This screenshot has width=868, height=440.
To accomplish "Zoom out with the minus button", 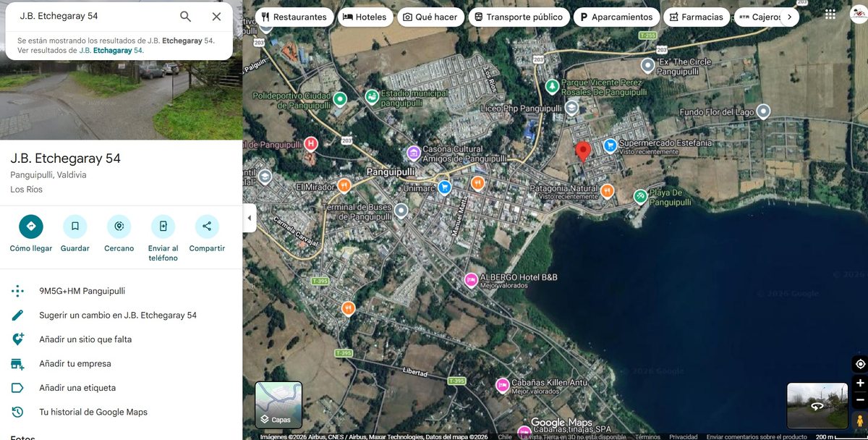I will click(860, 399).
